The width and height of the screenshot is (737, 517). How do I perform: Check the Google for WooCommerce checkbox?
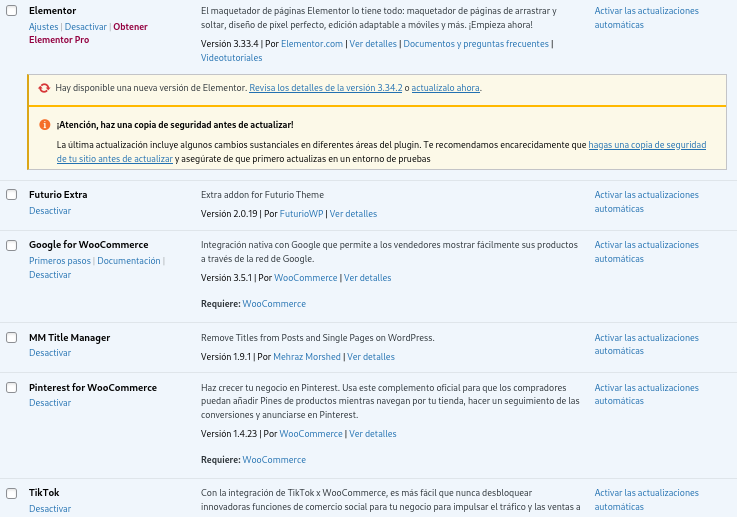coord(12,245)
